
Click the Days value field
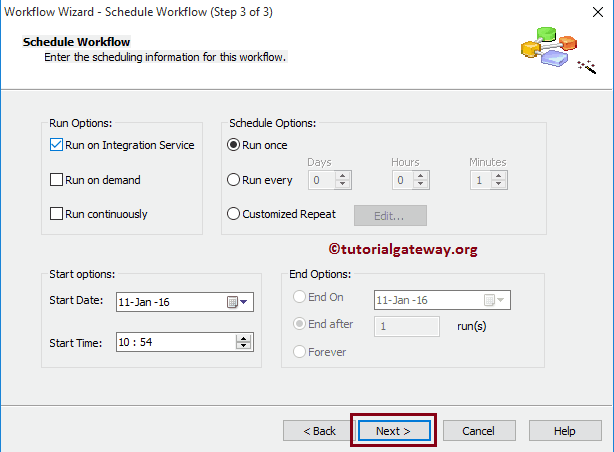tap(322, 180)
